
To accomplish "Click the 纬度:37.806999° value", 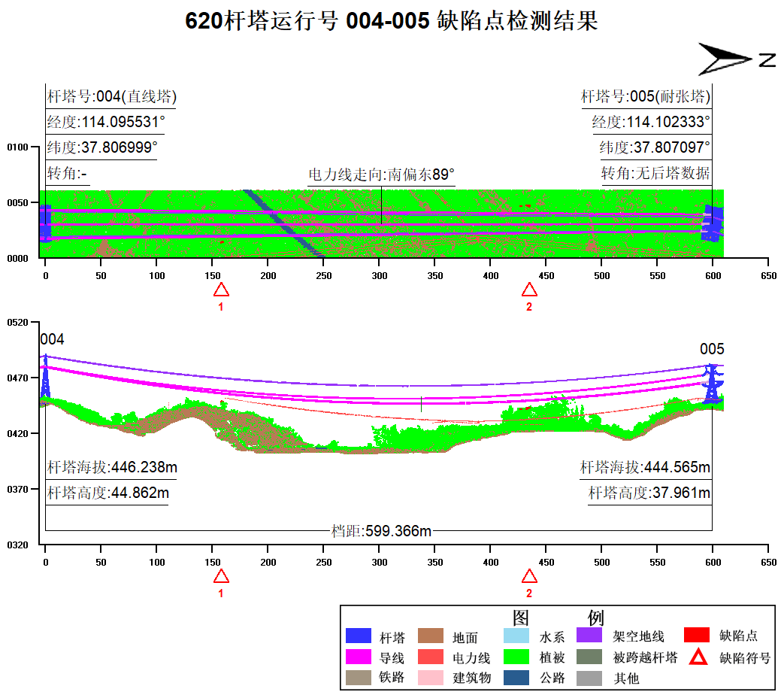I will click(x=102, y=147).
